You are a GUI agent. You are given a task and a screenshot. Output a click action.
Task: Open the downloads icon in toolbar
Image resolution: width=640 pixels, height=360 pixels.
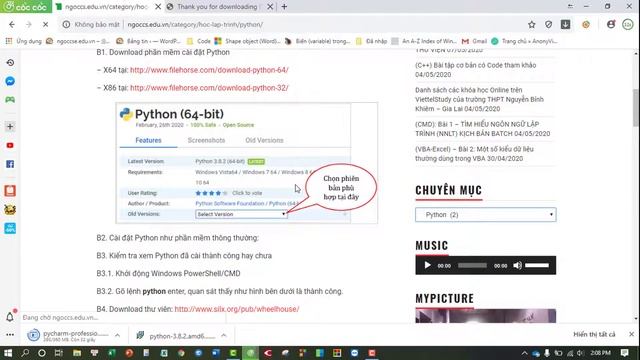(565, 24)
